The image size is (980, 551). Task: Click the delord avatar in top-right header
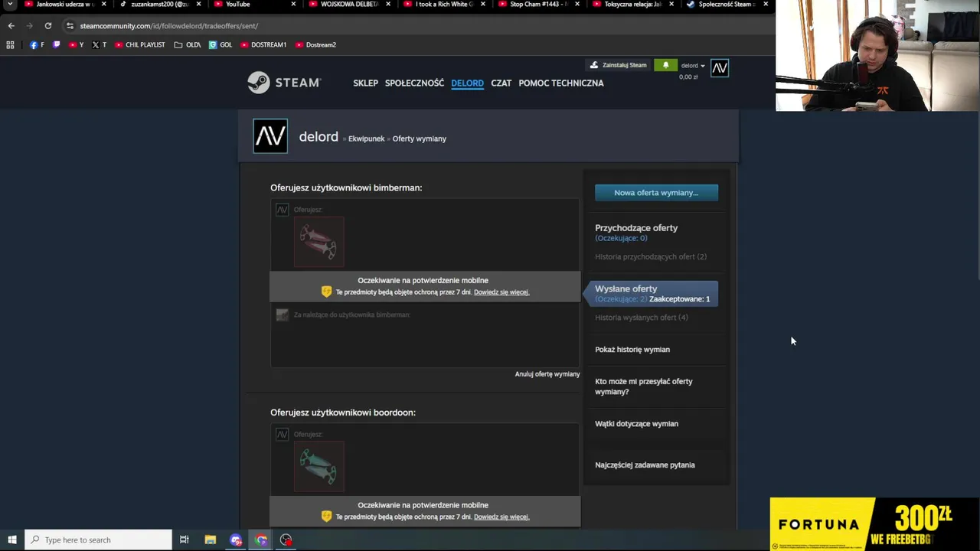coord(720,69)
